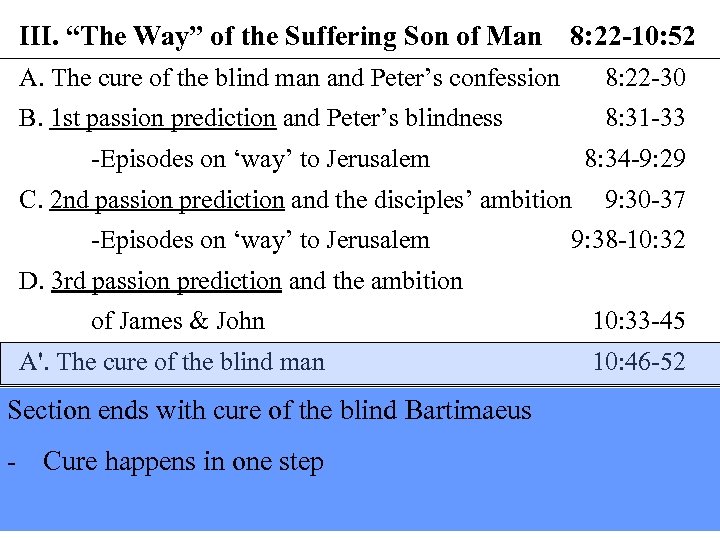This screenshot has height=540, width=720.
Task: Open the "3rd passion prediction" underlined link
Action: point(166,281)
